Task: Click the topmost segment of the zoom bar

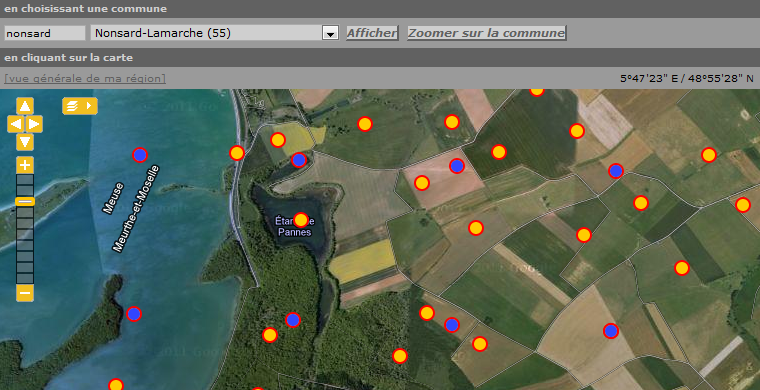Action: (25, 180)
